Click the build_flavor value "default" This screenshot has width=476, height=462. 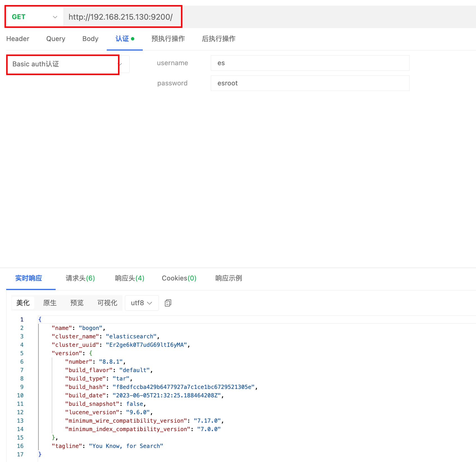pos(135,370)
